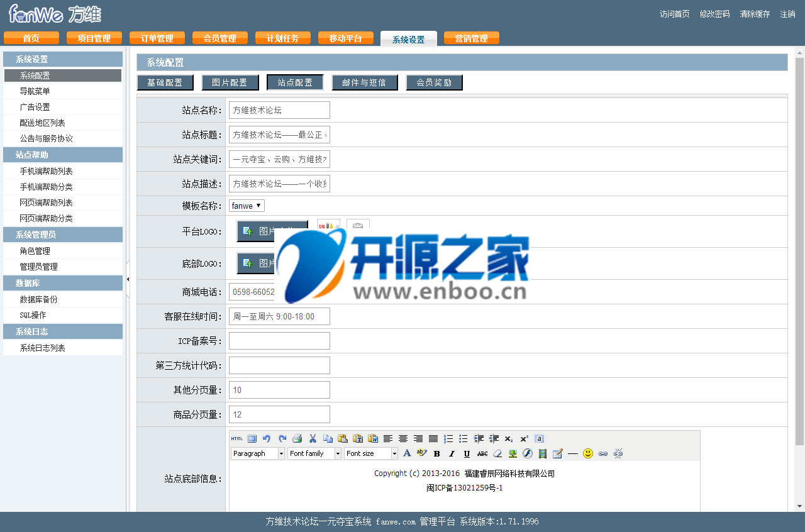
Task: Paste with the clipboard icon
Action: (343, 438)
